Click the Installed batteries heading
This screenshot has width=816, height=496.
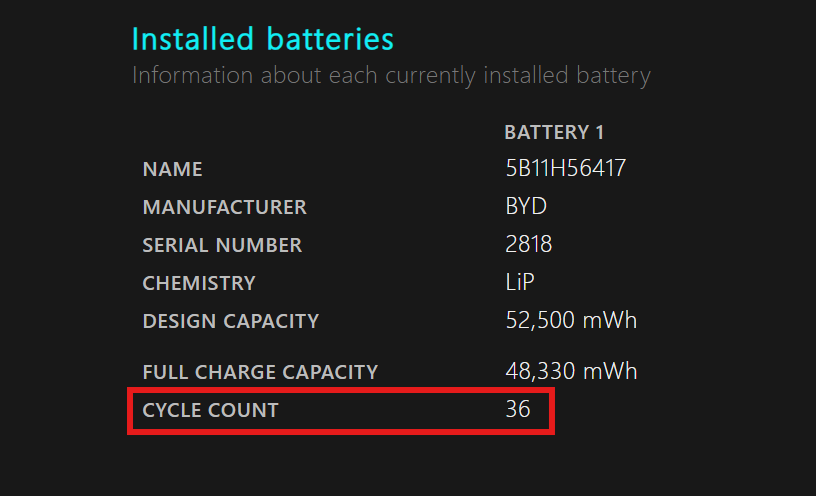pos(263,40)
